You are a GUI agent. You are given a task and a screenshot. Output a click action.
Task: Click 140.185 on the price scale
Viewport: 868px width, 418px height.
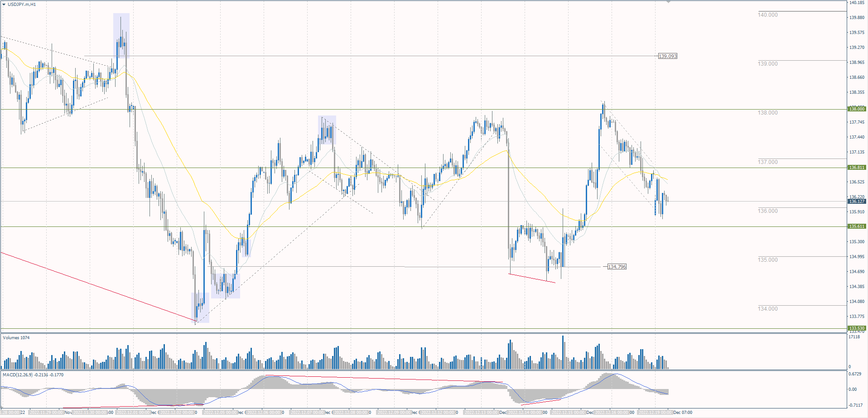(x=857, y=3)
